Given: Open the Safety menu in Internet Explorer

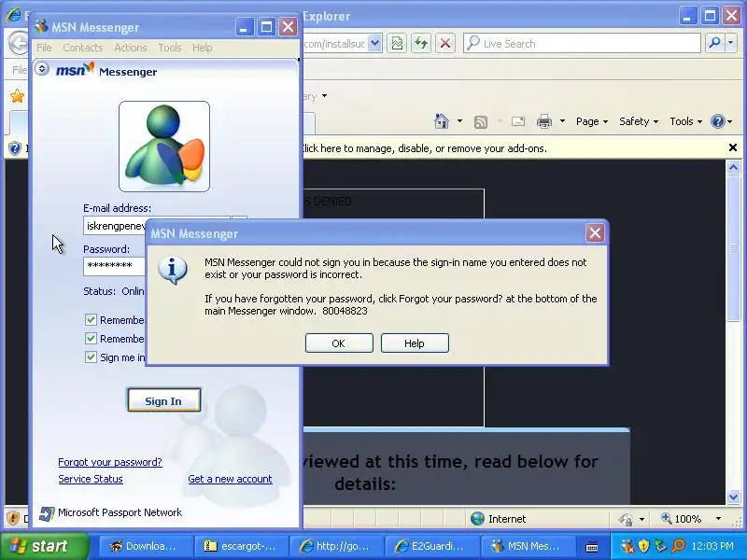Looking at the screenshot, I should point(639,121).
